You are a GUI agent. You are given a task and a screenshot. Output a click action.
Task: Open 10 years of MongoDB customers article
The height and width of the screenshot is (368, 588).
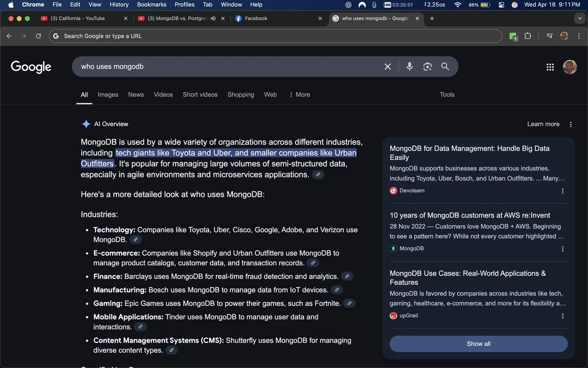pos(470,215)
